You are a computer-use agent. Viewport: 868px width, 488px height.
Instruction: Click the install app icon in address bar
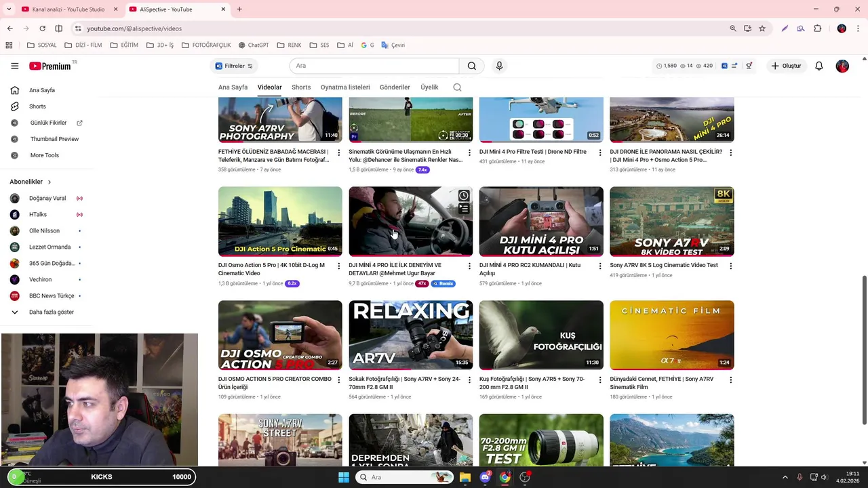coord(747,28)
